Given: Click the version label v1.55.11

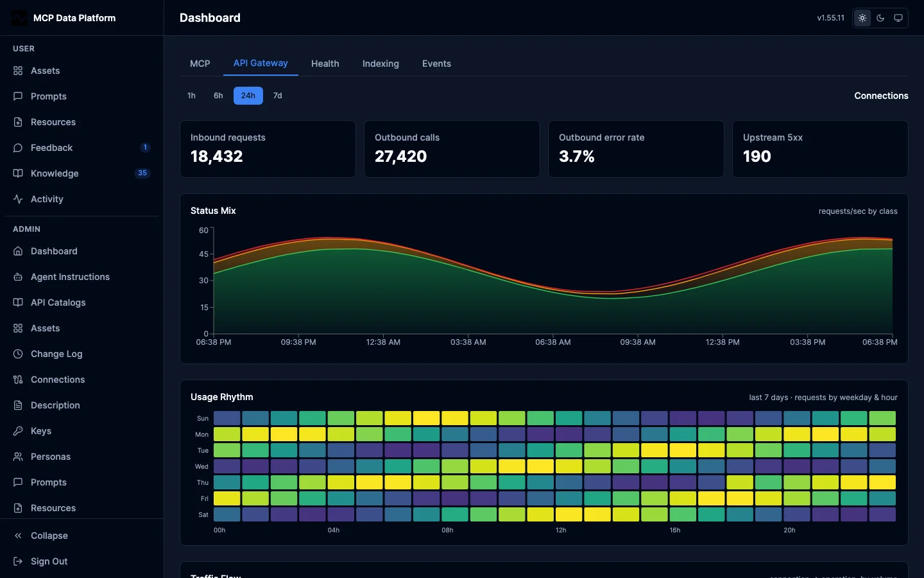Looking at the screenshot, I should [x=831, y=18].
